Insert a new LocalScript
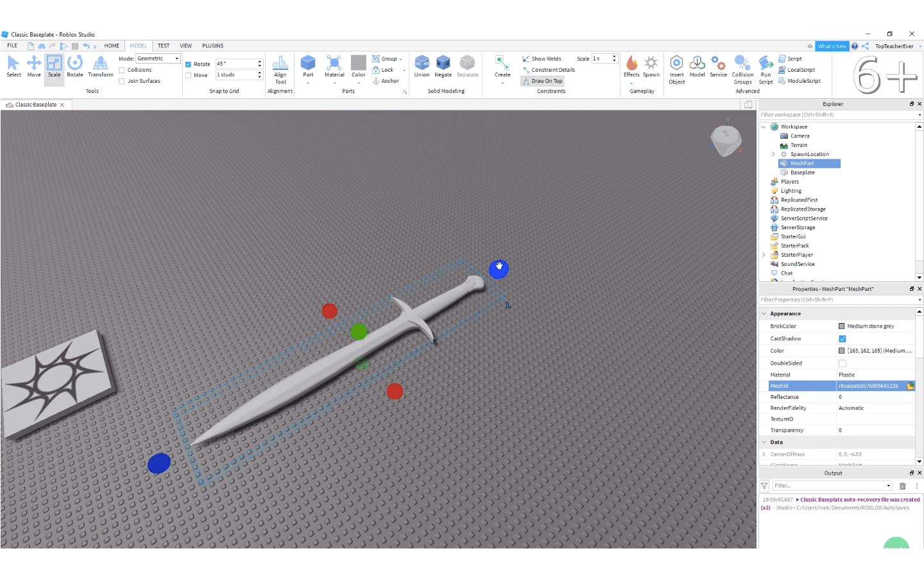 (797, 70)
